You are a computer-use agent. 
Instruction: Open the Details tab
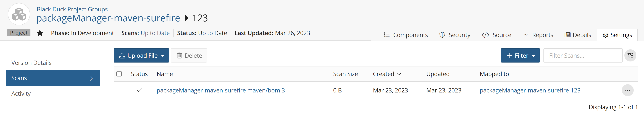click(578, 35)
